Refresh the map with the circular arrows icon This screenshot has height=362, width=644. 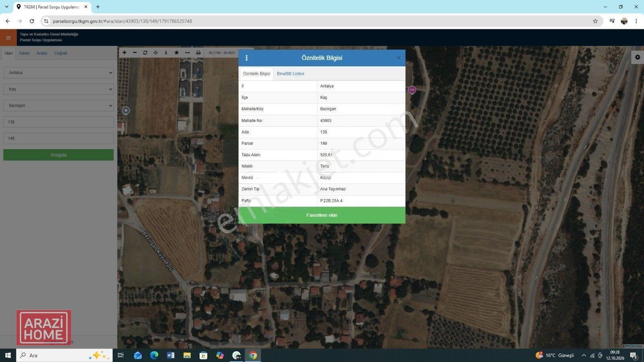pyautogui.click(x=145, y=53)
